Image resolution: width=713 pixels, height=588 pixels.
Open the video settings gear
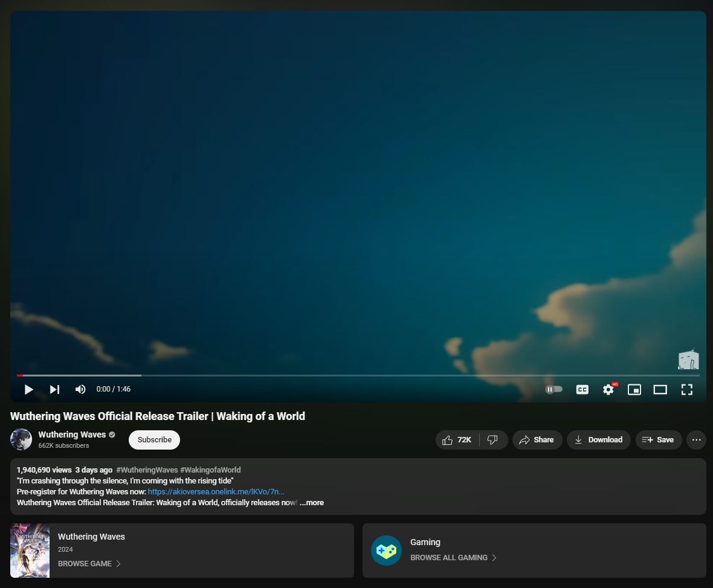(x=608, y=389)
